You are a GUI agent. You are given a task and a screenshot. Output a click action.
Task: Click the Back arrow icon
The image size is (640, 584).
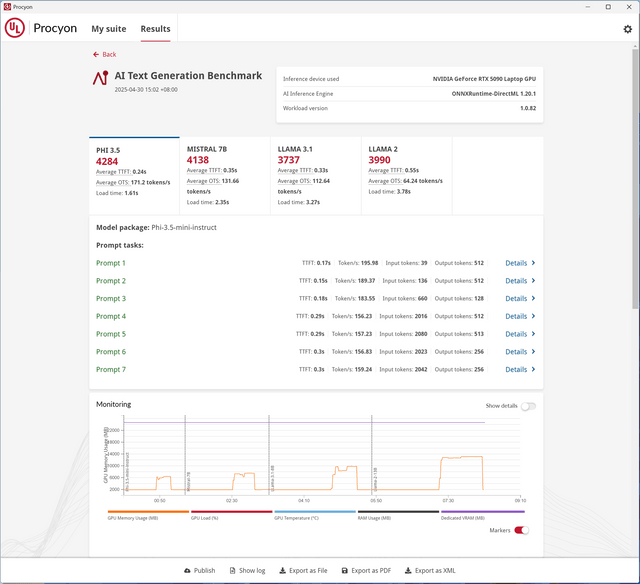pyautogui.click(x=96, y=54)
